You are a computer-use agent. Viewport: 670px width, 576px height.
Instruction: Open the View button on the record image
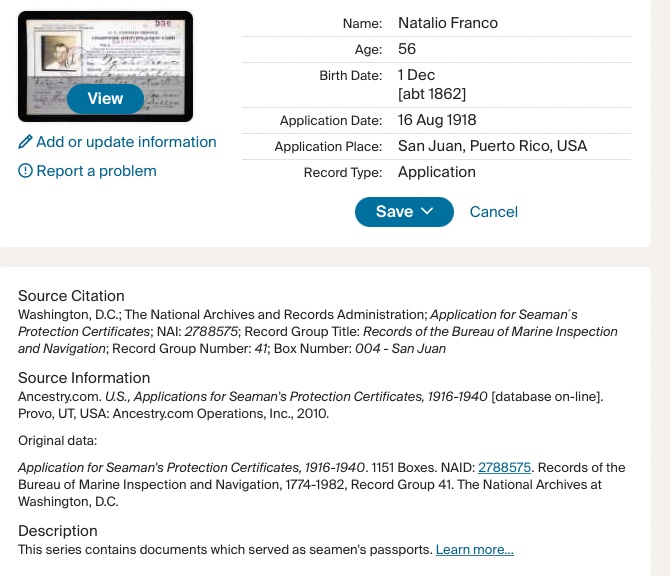tap(106, 99)
